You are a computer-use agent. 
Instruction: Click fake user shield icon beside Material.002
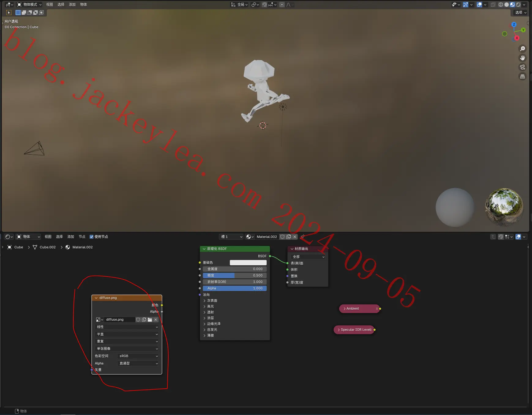283,237
